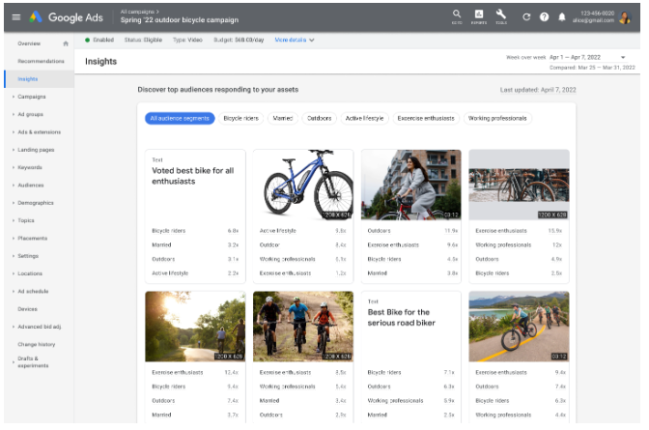
Task: Select the All audience segments chip
Action: click(x=178, y=118)
